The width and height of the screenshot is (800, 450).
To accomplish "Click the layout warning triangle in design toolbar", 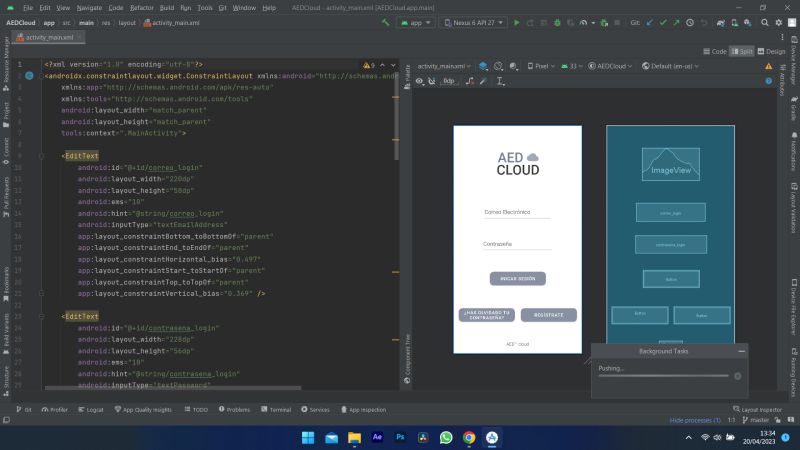I will click(x=768, y=66).
